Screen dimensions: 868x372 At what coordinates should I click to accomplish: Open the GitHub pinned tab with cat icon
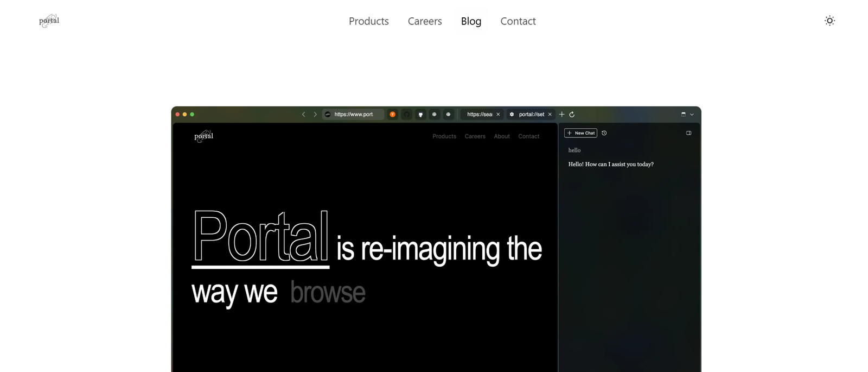(420, 114)
